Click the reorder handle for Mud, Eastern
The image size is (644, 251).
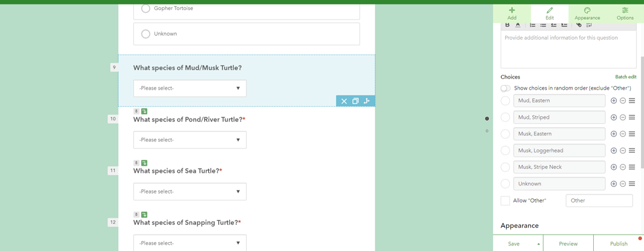(x=632, y=101)
